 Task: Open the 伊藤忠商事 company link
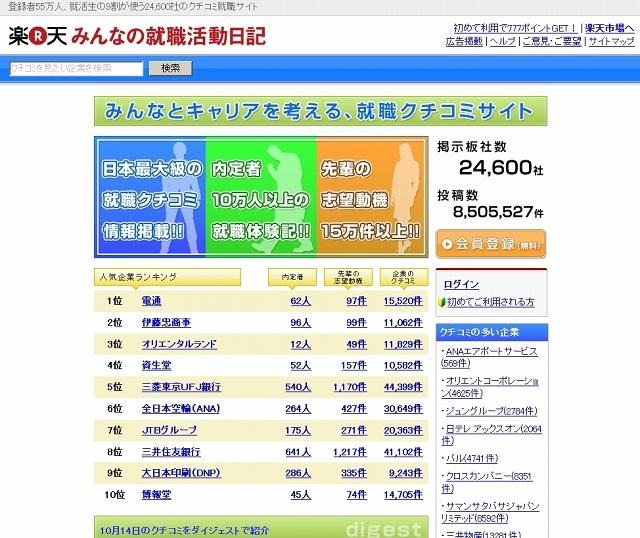[x=166, y=322]
